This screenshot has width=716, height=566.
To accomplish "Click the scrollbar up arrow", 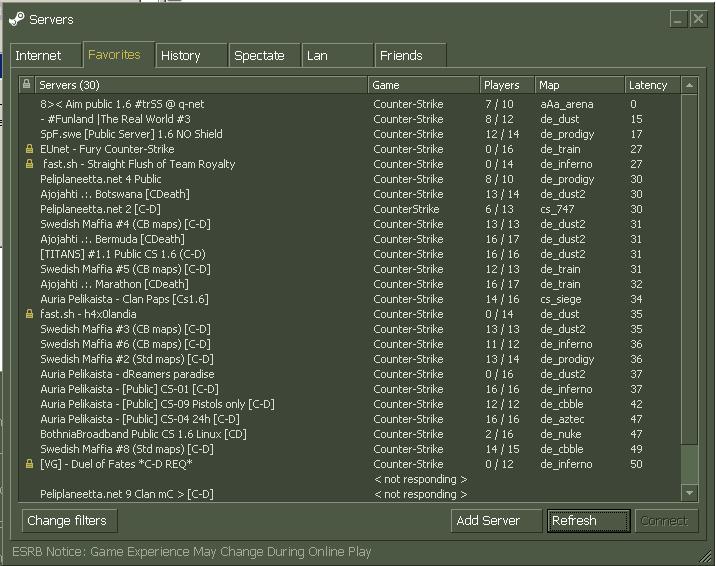I will (x=689, y=85).
